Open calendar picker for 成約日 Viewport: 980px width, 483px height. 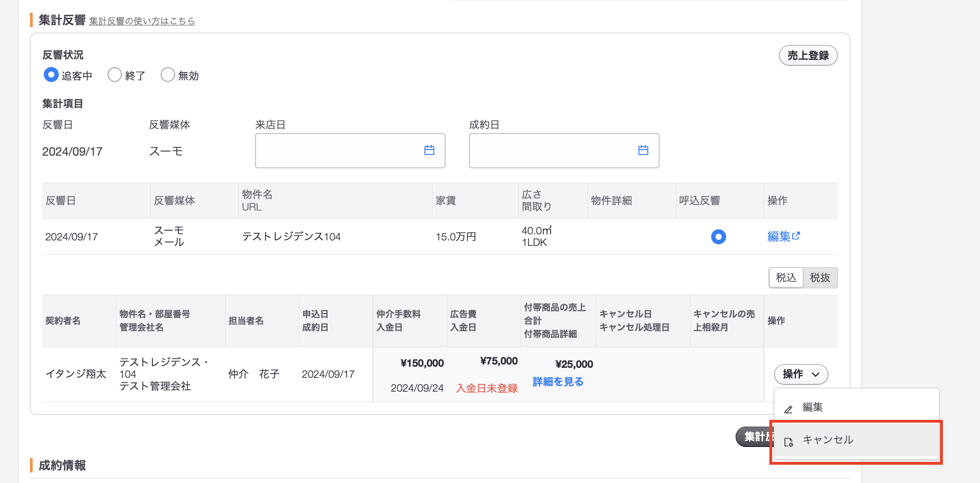point(643,150)
